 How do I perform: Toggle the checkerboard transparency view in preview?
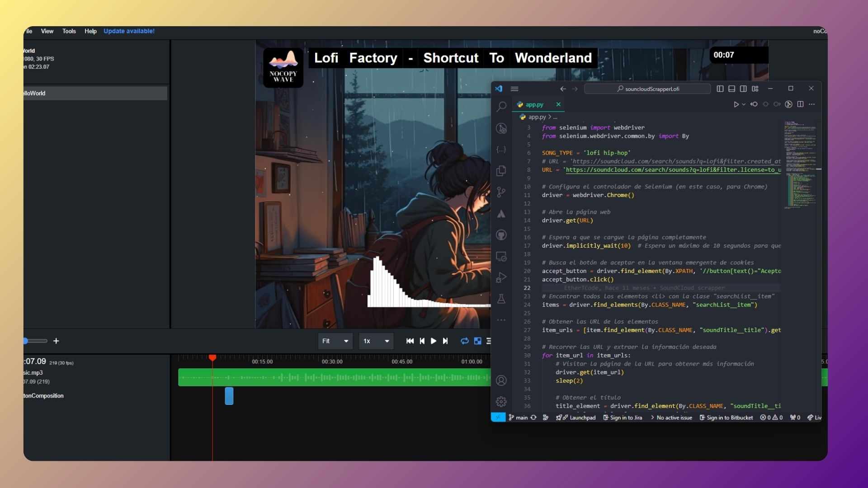478,341
